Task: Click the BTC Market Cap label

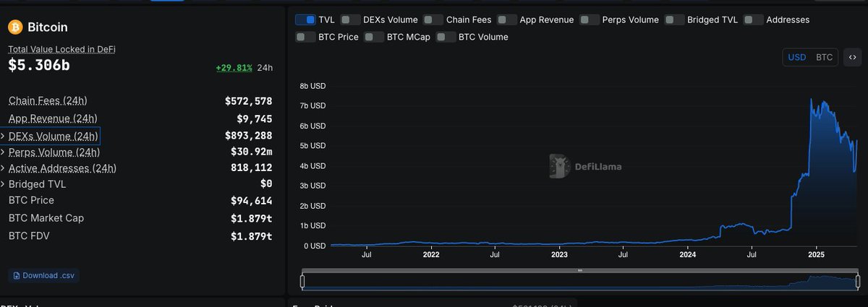Action: (45, 218)
